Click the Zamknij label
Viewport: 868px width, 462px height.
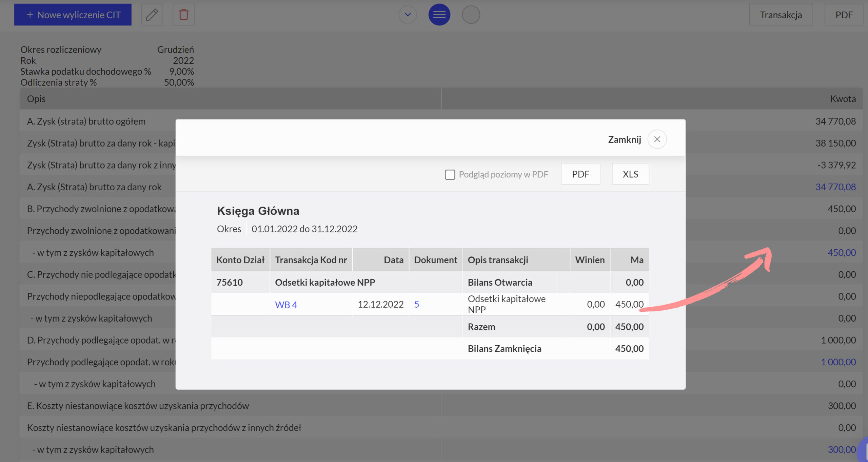(x=624, y=139)
